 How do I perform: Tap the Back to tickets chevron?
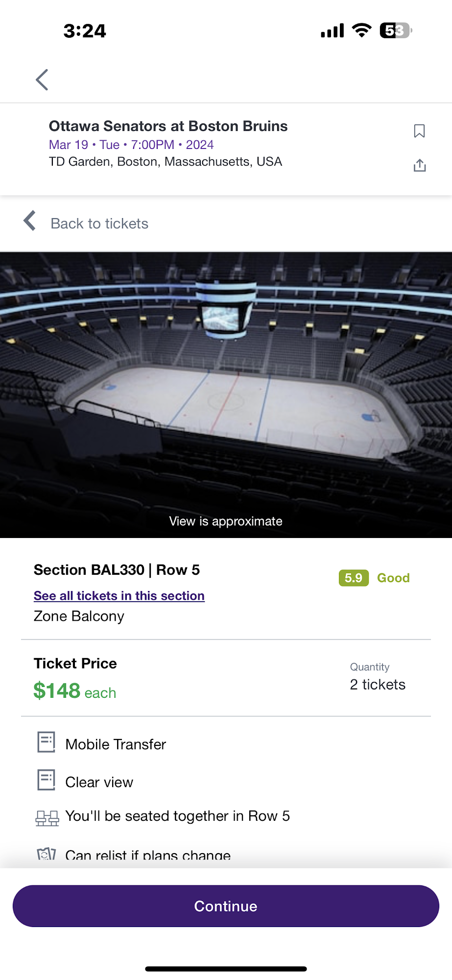(30, 221)
